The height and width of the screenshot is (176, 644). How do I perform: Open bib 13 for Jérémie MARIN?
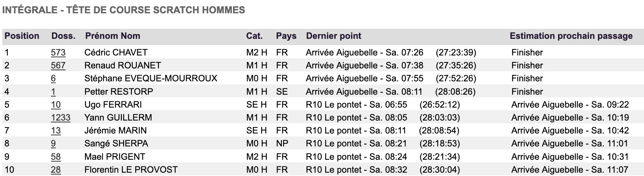[56, 131]
